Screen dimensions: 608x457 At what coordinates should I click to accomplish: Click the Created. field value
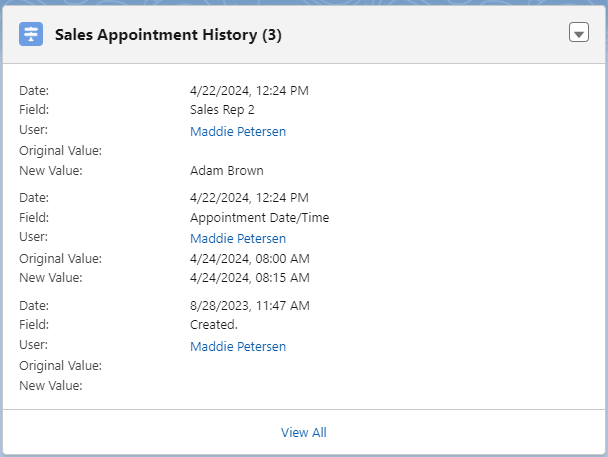click(214, 324)
